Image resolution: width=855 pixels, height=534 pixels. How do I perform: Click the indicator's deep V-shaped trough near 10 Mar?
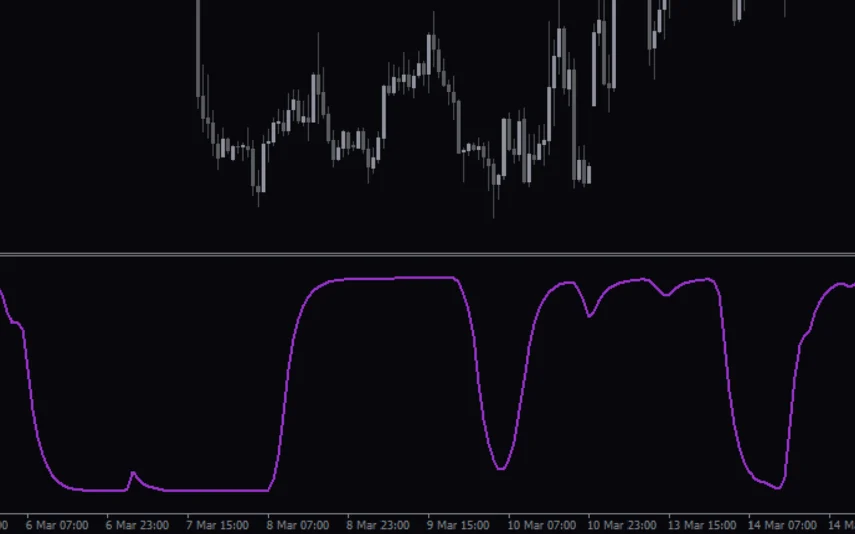(500, 468)
